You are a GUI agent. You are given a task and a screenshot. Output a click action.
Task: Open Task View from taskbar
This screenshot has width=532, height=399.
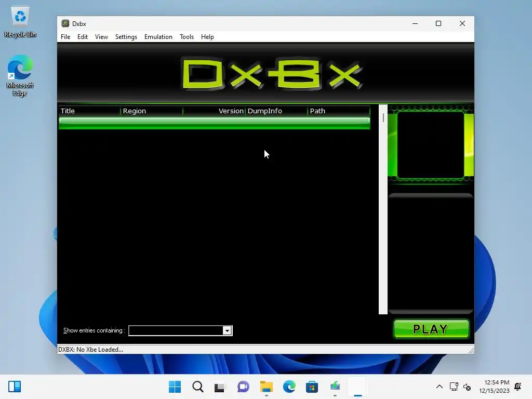point(220,387)
